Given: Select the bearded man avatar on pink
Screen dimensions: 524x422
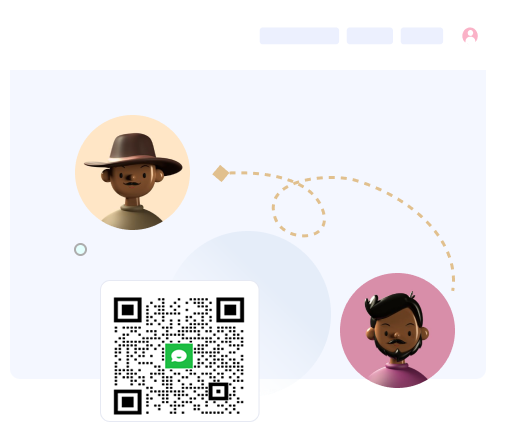Looking at the screenshot, I should pos(397,330).
